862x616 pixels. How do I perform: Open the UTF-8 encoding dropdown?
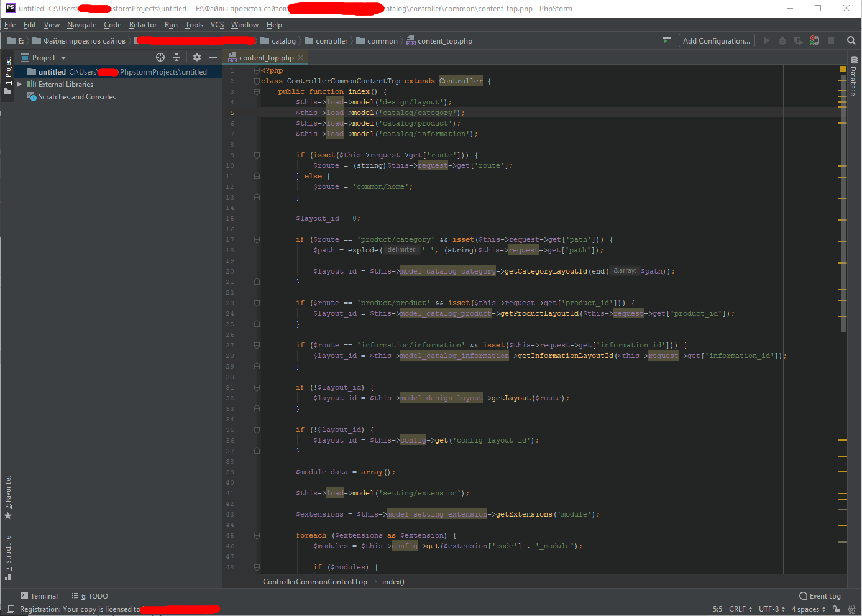(x=772, y=609)
